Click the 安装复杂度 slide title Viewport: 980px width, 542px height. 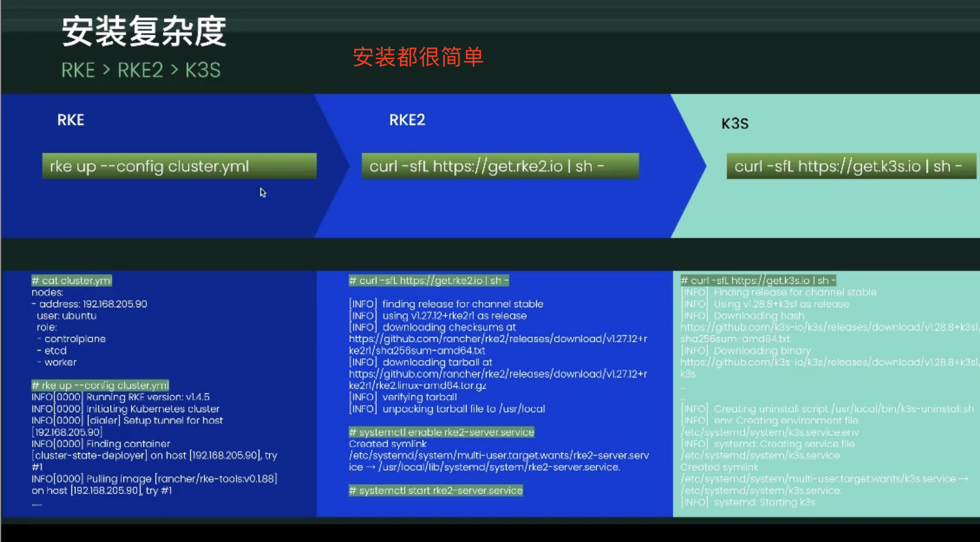pyautogui.click(x=143, y=31)
